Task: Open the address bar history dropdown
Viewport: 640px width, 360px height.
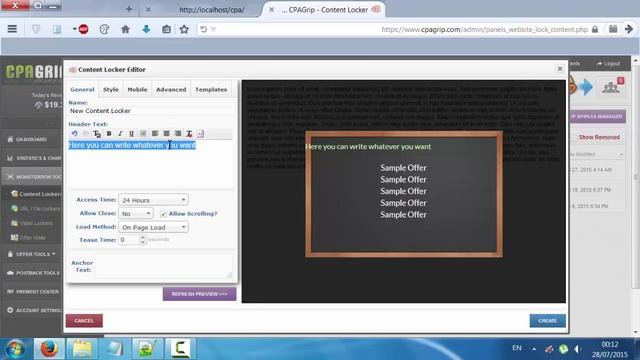Action: (x=213, y=29)
